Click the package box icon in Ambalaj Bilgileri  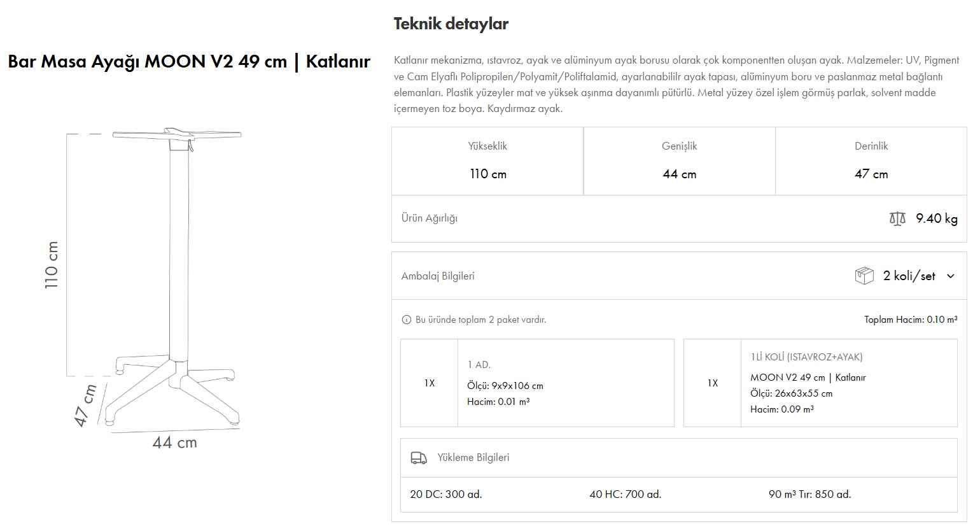[x=864, y=276]
